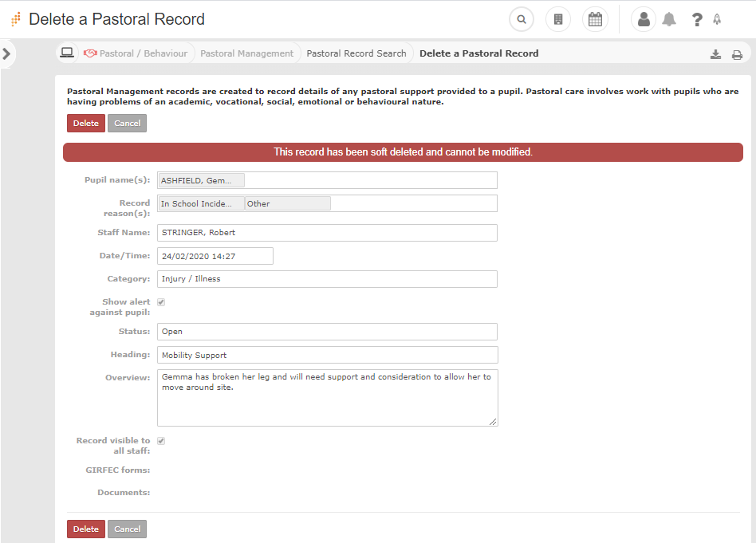Click the top red Delete button
The width and height of the screenshot is (756, 543).
click(86, 124)
